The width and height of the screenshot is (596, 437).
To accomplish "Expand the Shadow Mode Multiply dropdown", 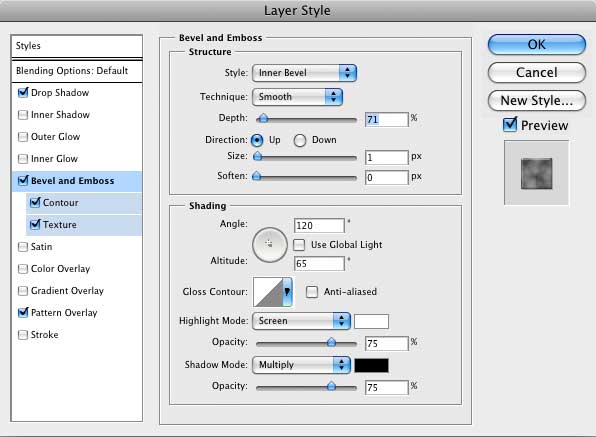I will [x=301, y=365].
